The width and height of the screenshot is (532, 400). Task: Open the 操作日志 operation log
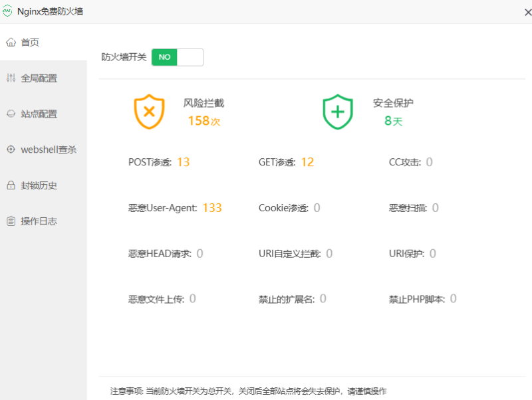pyautogui.click(x=43, y=221)
